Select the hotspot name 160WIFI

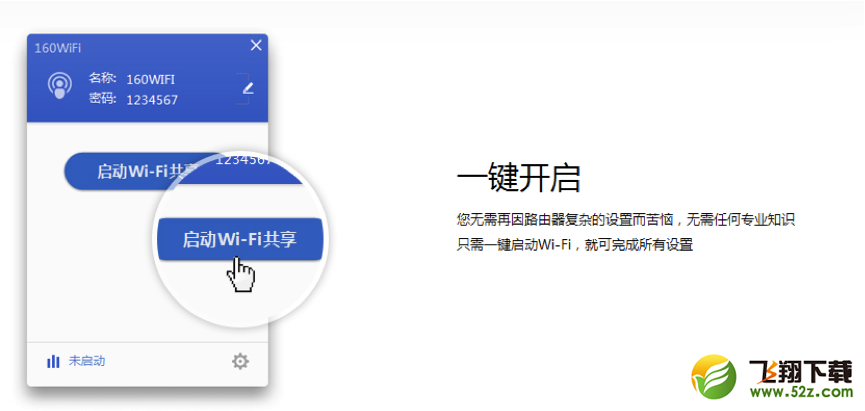click(x=151, y=79)
